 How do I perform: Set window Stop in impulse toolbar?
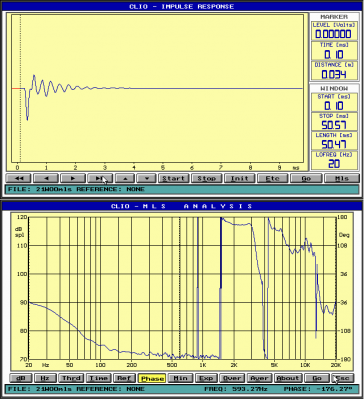(x=207, y=178)
